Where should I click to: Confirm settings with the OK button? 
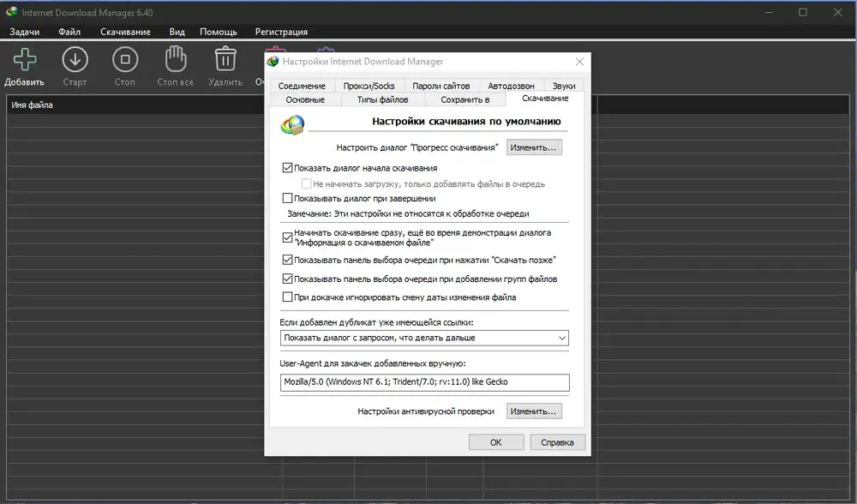coord(495,442)
